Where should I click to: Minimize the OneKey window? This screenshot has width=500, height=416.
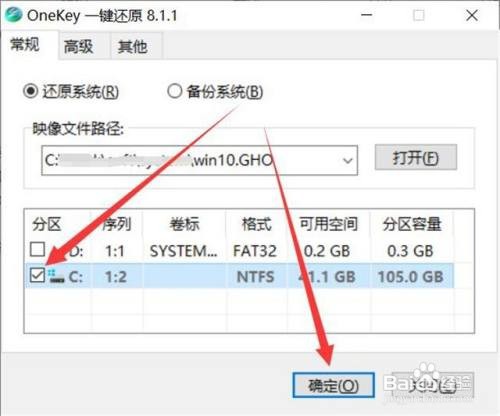[367, 15]
